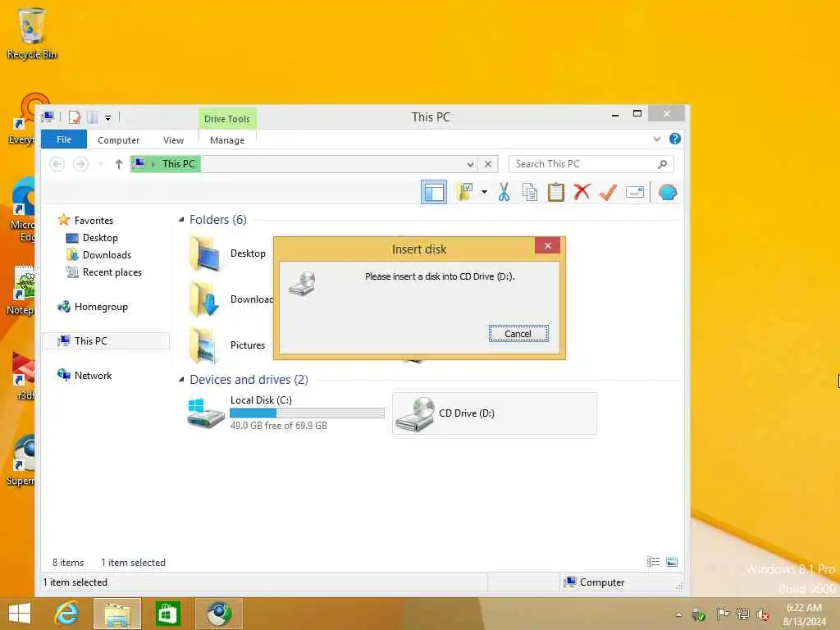Click the muted volume tray icon
The width and height of the screenshot is (840, 630).
point(763,614)
